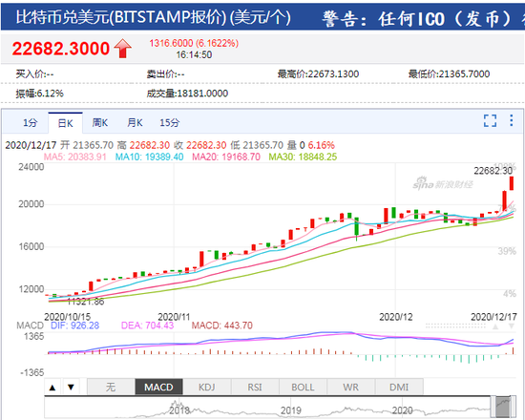Click the 卖出价 field
This screenshot has height=420, width=525.
165,74
